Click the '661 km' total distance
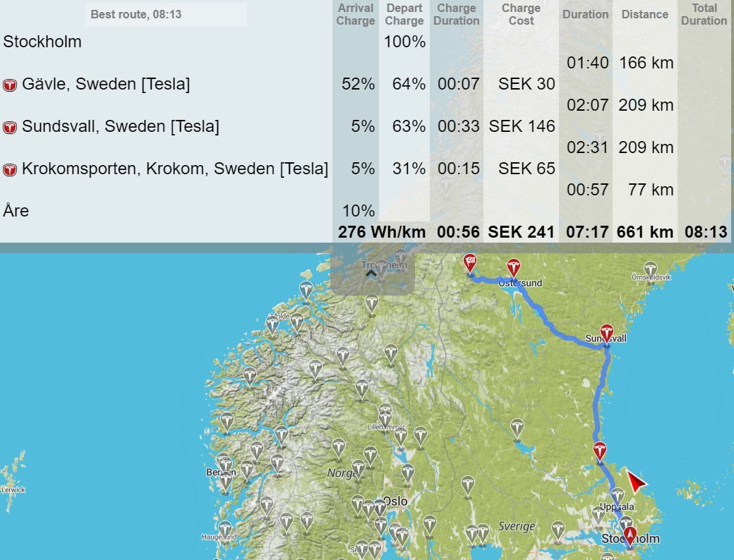This screenshot has height=560, width=734. [645, 232]
